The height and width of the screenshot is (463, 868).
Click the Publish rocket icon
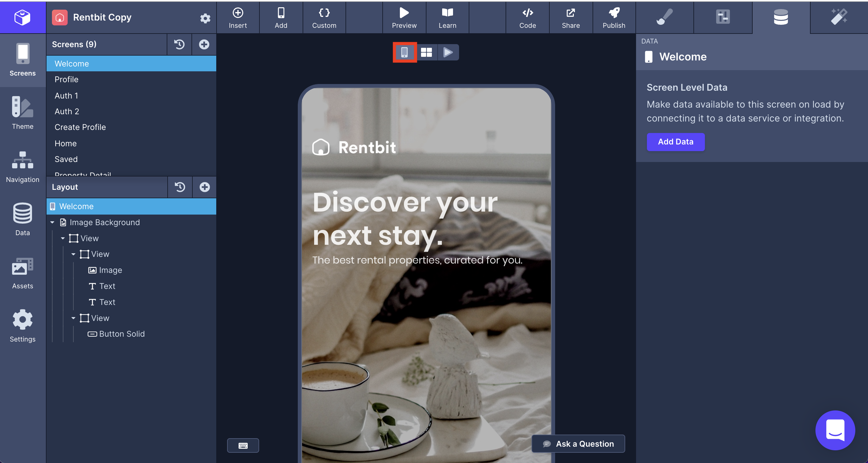point(614,18)
